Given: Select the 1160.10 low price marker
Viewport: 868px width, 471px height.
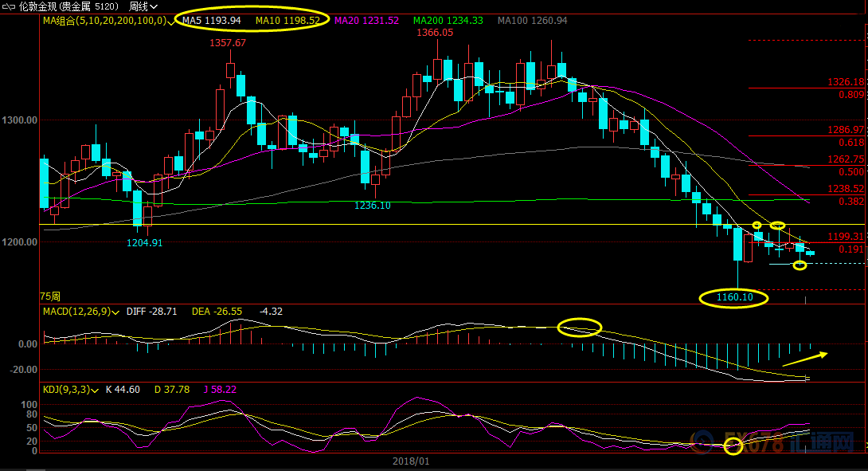Looking at the screenshot, I should [x=734, y=298].
